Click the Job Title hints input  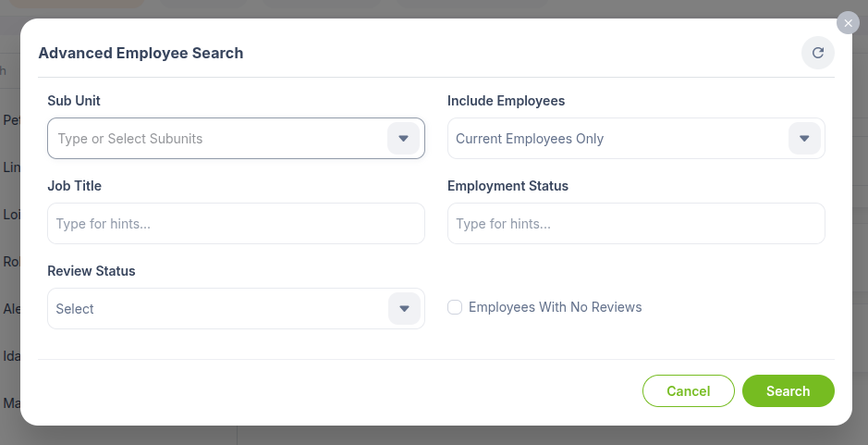(x=236, y=223)
